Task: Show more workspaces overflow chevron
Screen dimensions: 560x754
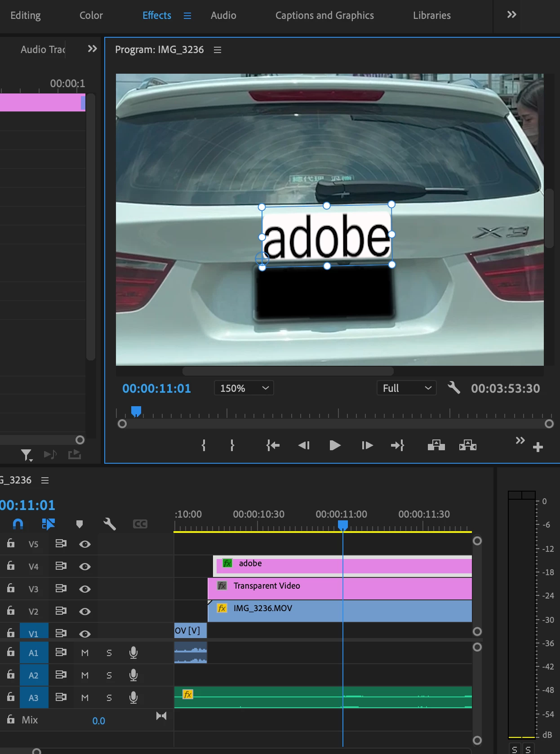Action: (511, 15)
